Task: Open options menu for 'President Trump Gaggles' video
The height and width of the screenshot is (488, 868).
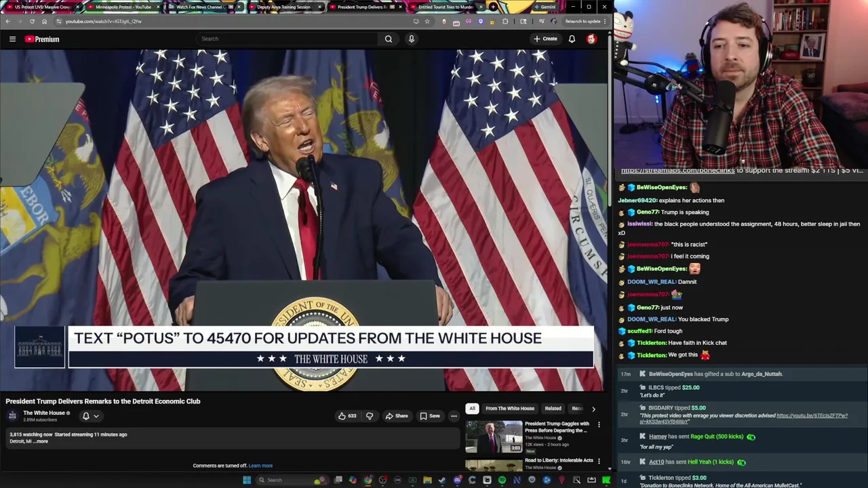Action: [x=598, y=424]
